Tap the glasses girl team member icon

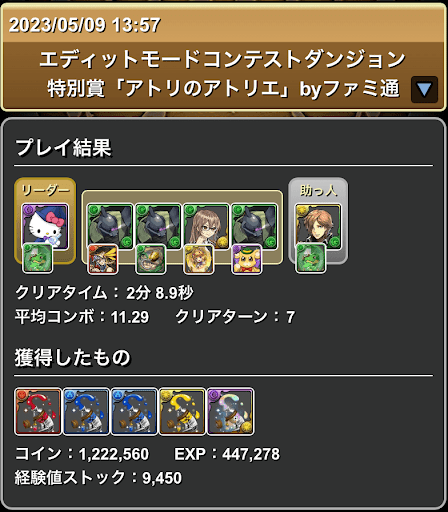[206, 227]
